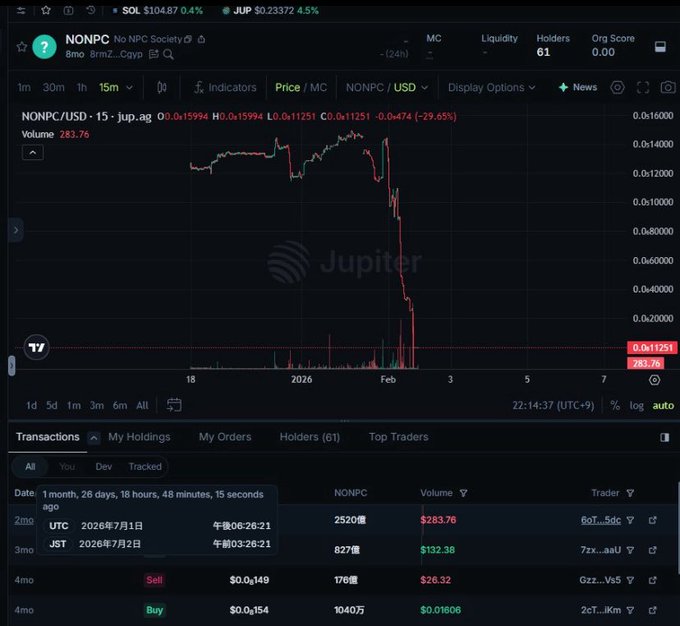Open the 22:14:37 (UTC+9) timezone menu

[x=553, y=406]
